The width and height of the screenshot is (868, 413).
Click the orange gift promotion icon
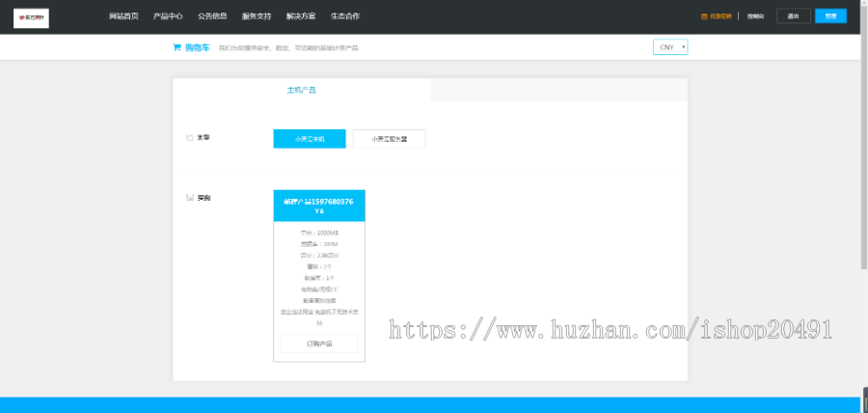tap(704, 16)
